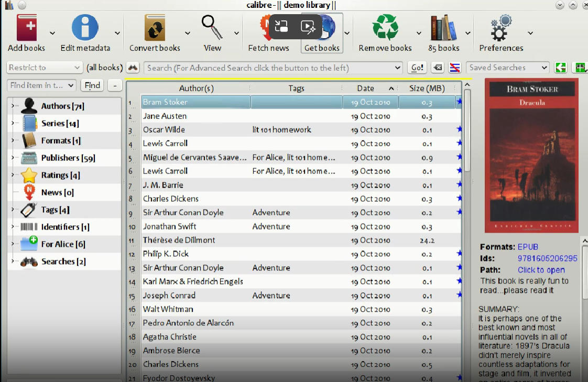
Task: Sort by the Size (MB) column header
Action: pyautogui.click(x=427, y=89)
